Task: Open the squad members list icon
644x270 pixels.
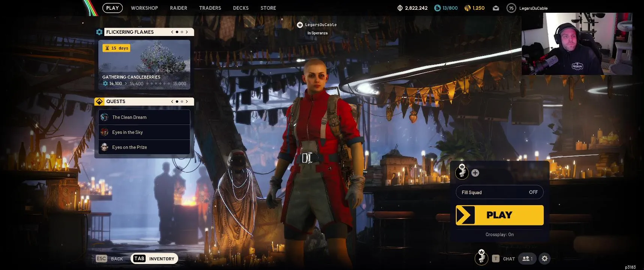Action: coord(527,258)
